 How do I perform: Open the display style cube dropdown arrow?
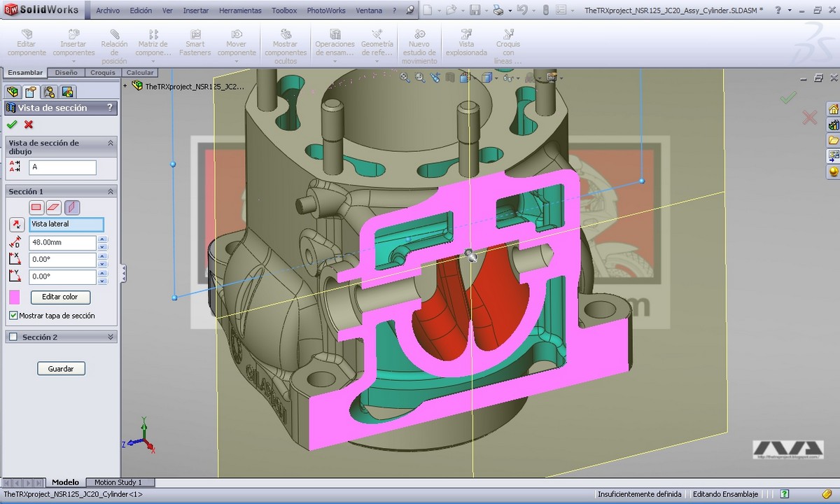coord(495,78)
